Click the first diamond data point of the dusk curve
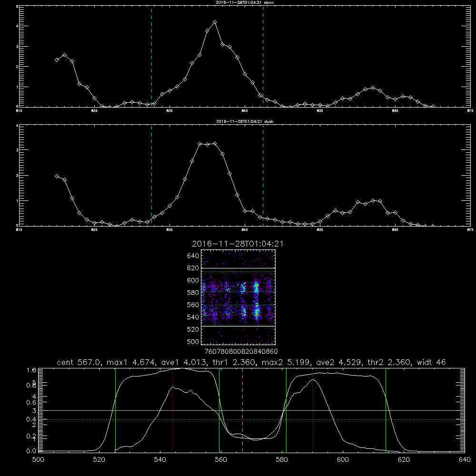This screenshot has height=476, width=476. click(57, 176)
